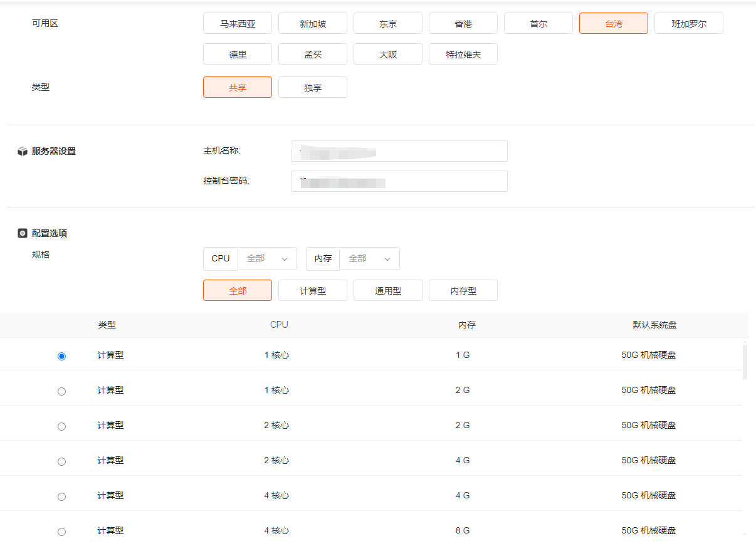This screenshot has height=546, width=756.
Task: Select the 1核心 2G 计算型 radio button
Action: [61, 391]
